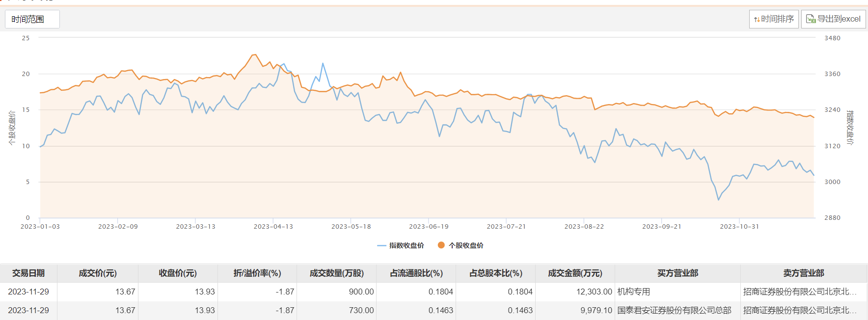Select the 成交金额(万元) column header
The image size is (868, 320).
point(575,273)
